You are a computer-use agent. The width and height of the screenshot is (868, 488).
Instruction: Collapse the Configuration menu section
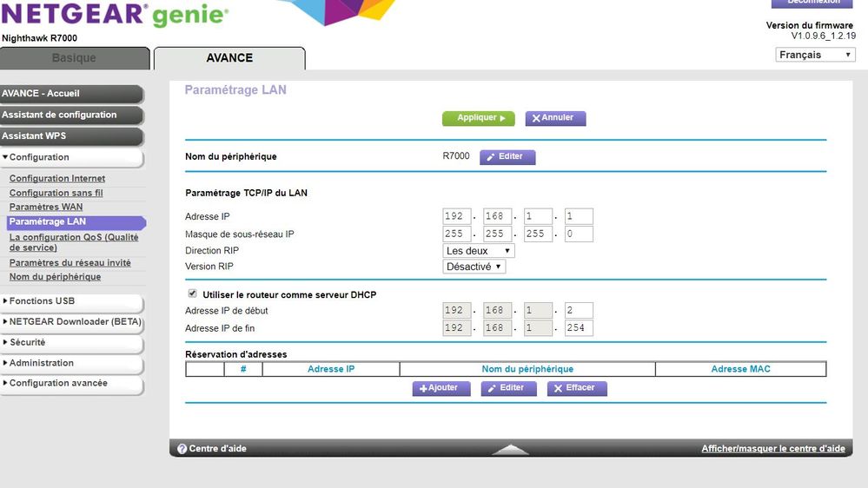(x=72, y=158)
